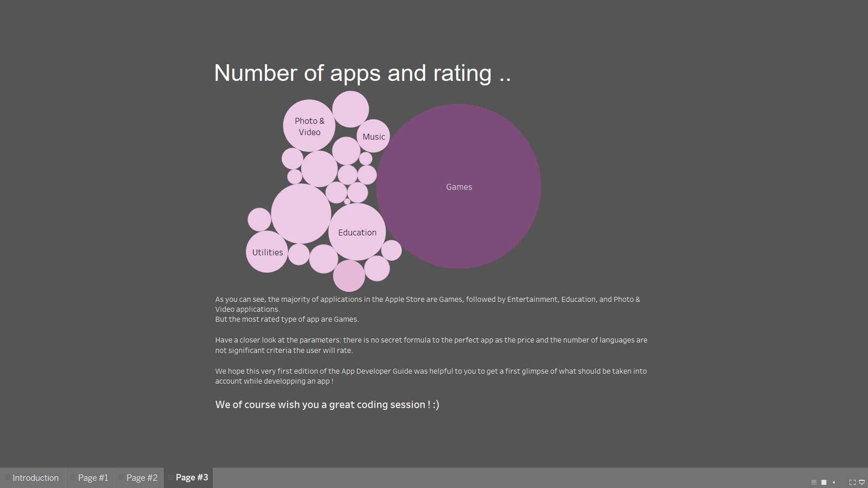Viewport: 868px width, 488px height.
Task: Click the grid icon beside Page #1
Action: pyautogui.click(x=73, y=477)
